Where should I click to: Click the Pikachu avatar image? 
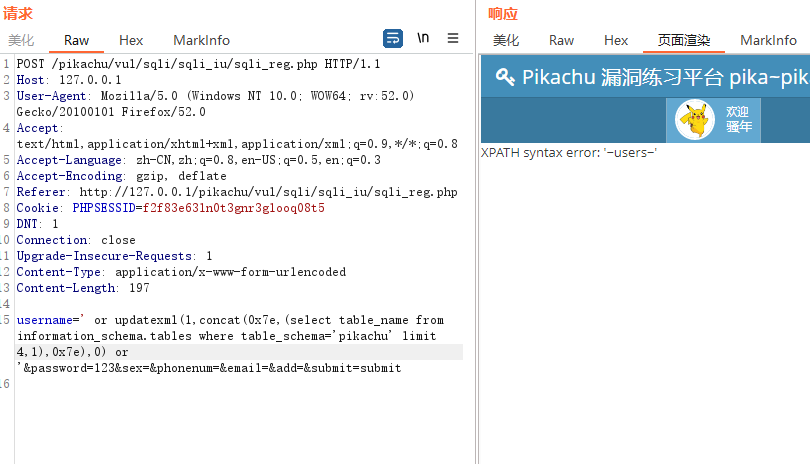(x=695, y=119)
